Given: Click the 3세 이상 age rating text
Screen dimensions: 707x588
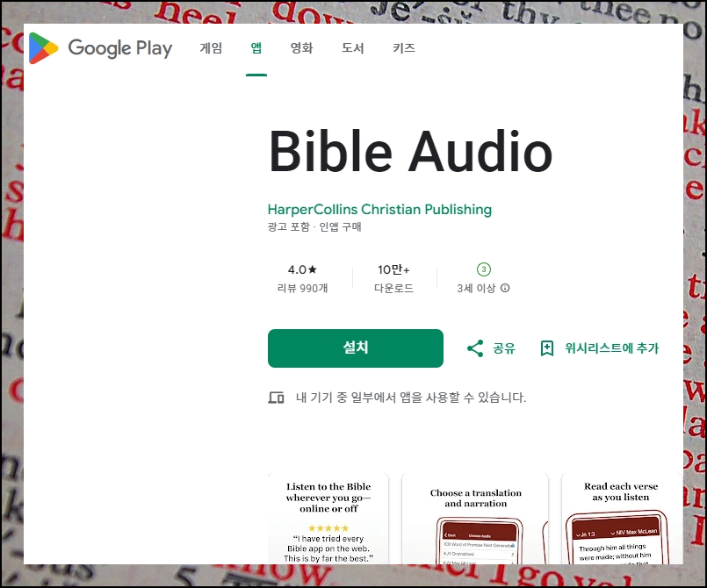Looking at the screenshot, I should click(476, 288).
